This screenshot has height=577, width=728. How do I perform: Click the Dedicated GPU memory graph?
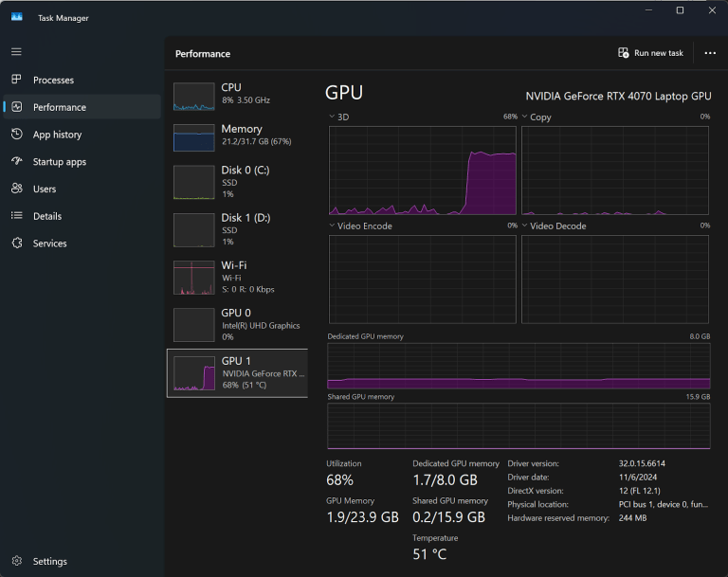[519, 366]
